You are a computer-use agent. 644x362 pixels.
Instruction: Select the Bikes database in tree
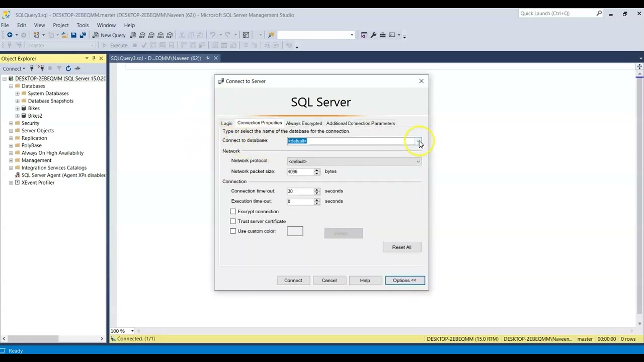pos(33,109)
